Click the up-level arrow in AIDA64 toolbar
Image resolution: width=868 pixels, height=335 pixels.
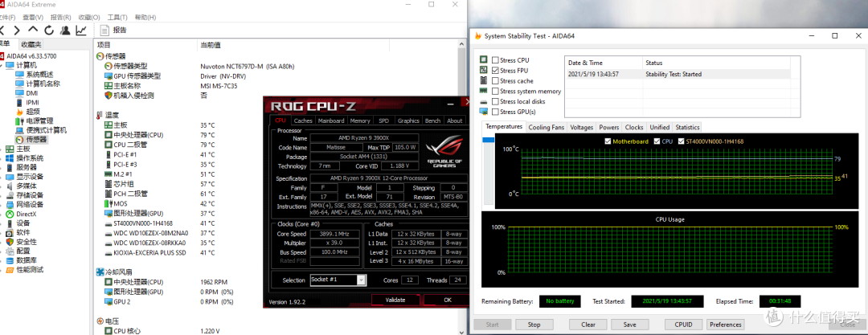33,31
